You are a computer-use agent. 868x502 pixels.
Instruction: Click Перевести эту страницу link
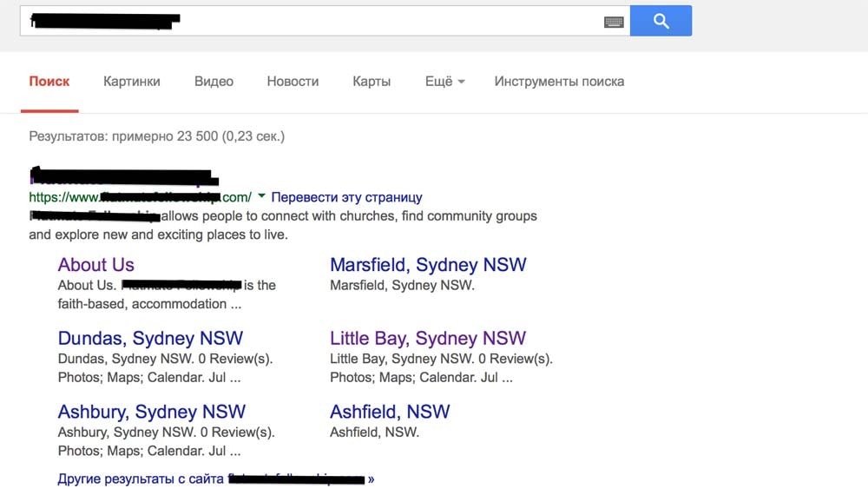pyautogui.click(x=347, y=197)
